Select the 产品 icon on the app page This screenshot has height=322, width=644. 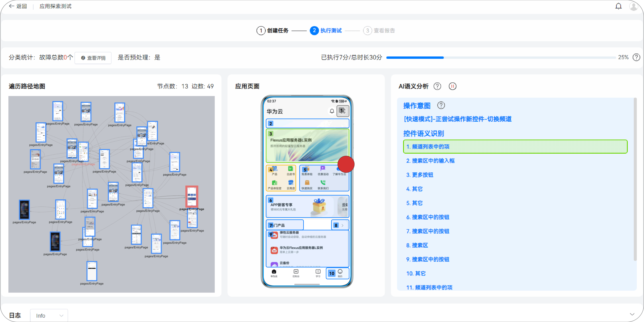tap(275, 169)
